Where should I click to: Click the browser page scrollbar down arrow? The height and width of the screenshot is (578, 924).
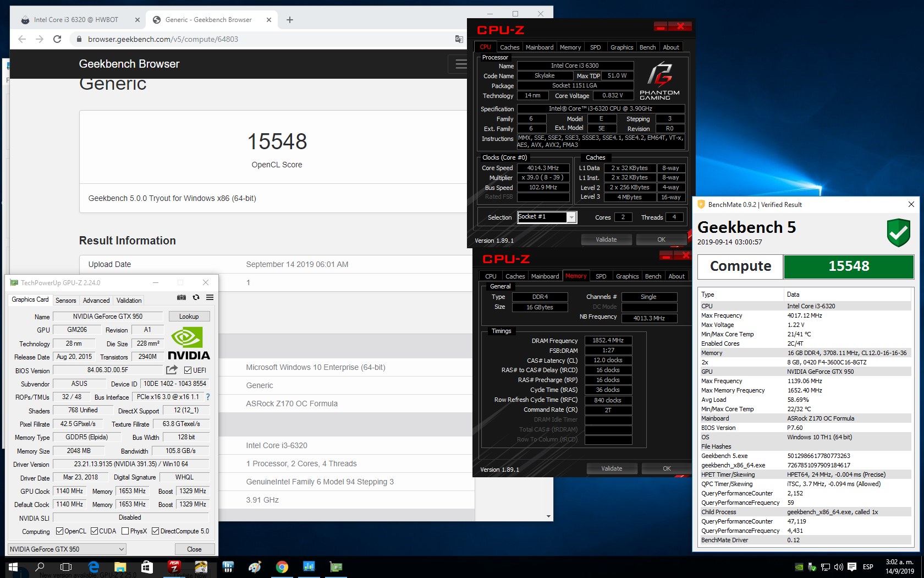point(548,516)
